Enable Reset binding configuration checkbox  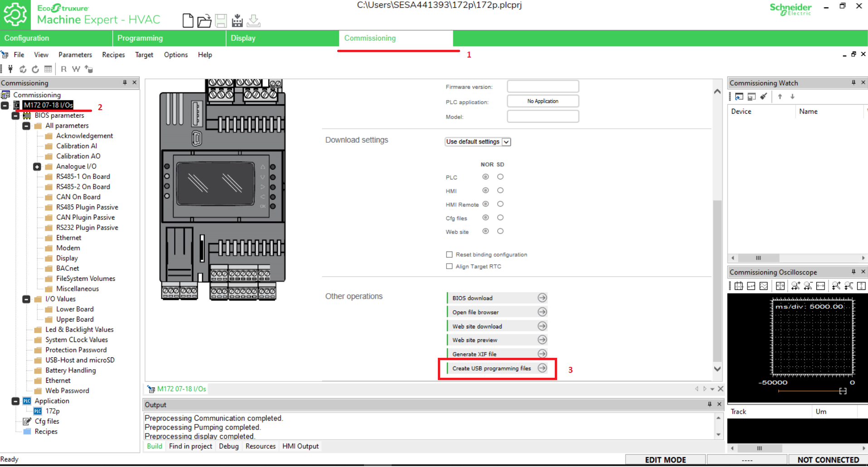click(449, 255)
